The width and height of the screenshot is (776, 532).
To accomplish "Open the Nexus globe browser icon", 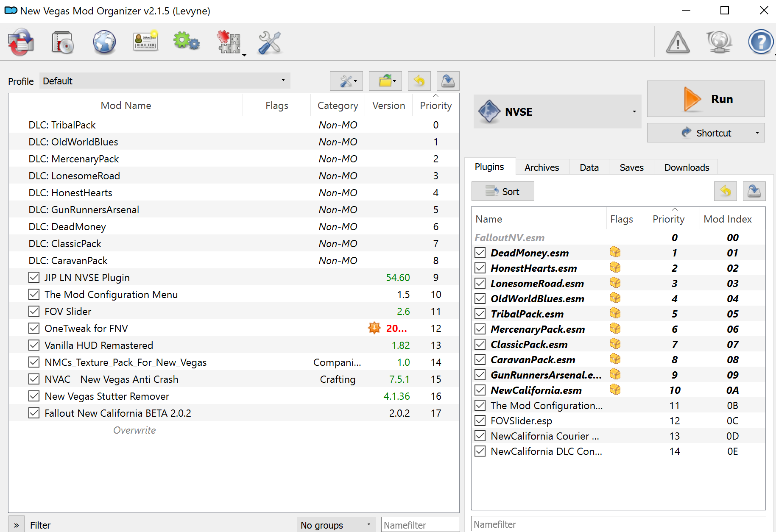I will [x=104, y=42].
